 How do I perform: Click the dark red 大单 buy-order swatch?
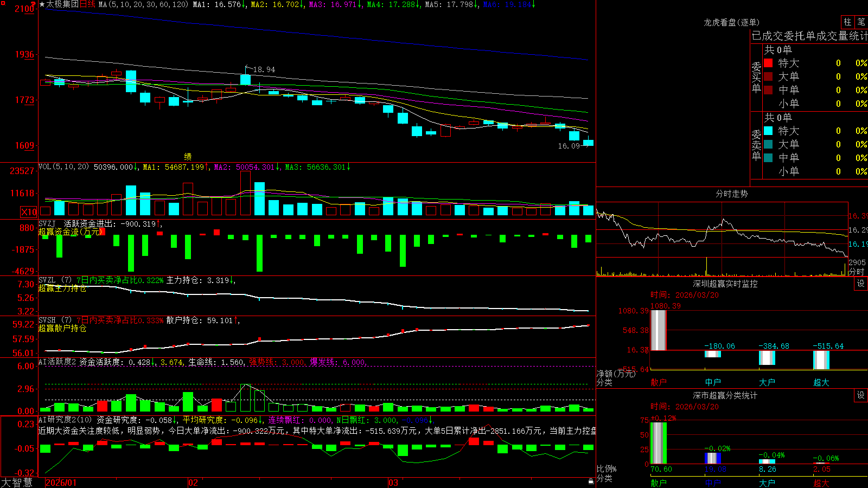click(x=768, y=76)
